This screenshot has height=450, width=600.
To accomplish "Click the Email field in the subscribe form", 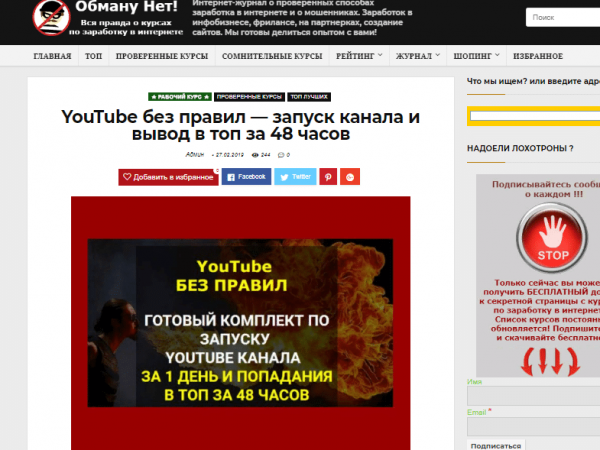I will (533, 427).
